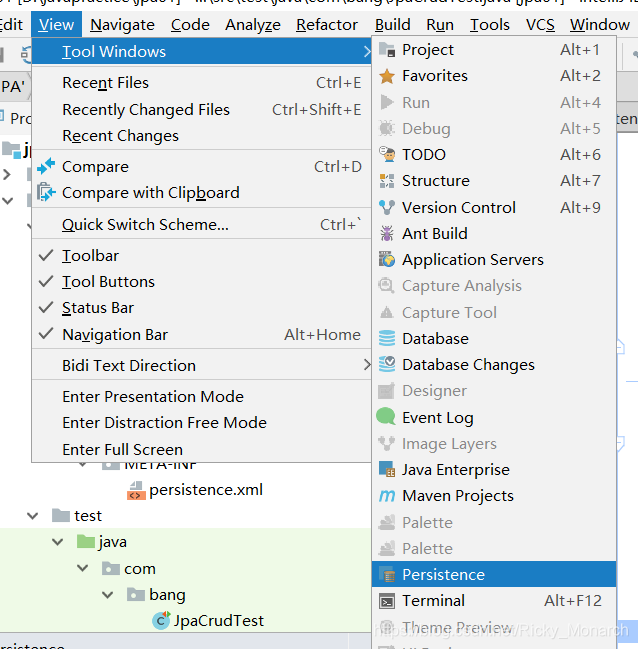
Task: Click the Compare with Clipboard icon
Action: [x=46, y=192]
